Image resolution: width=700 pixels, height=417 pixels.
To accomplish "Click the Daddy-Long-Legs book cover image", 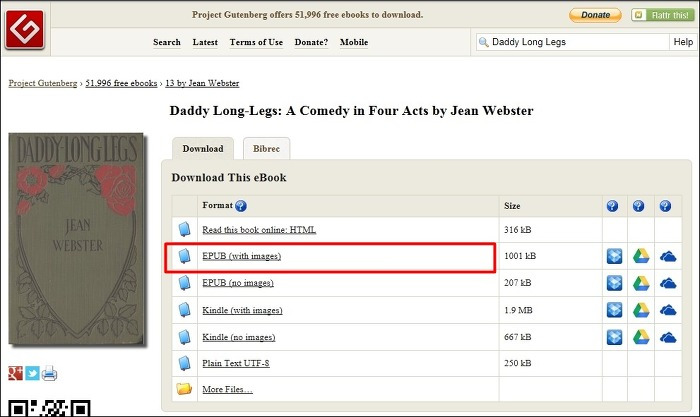I will click(76, 238).
